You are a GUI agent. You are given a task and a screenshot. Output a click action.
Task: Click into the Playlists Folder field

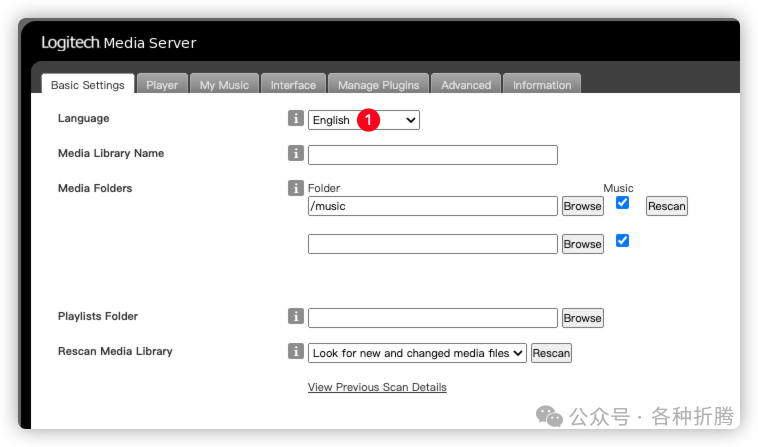[433, 318]
